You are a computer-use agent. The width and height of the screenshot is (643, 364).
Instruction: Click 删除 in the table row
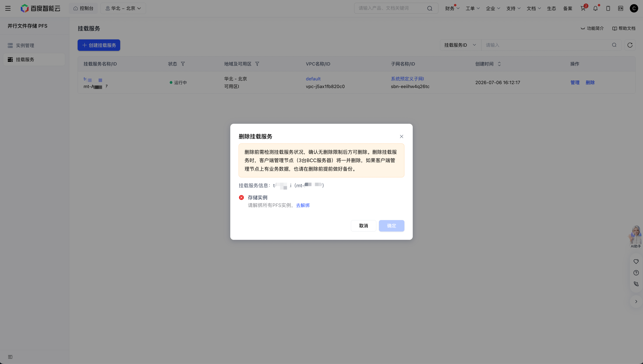(x=590, y=83)
